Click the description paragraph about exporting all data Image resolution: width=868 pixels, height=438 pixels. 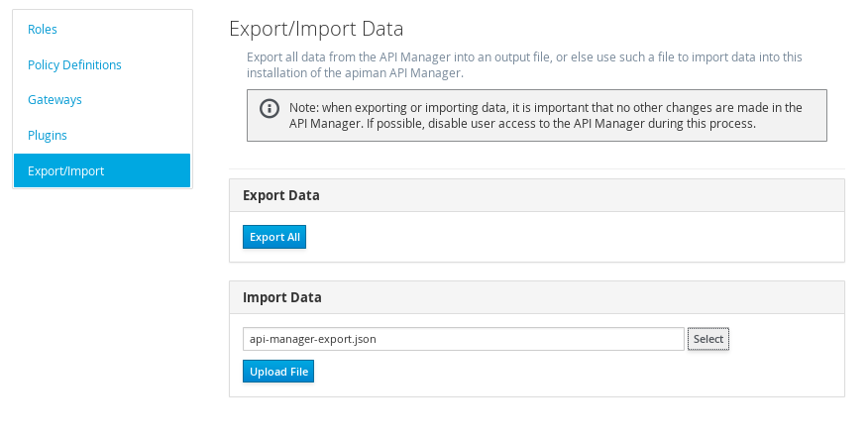click(x=524, y=64)
